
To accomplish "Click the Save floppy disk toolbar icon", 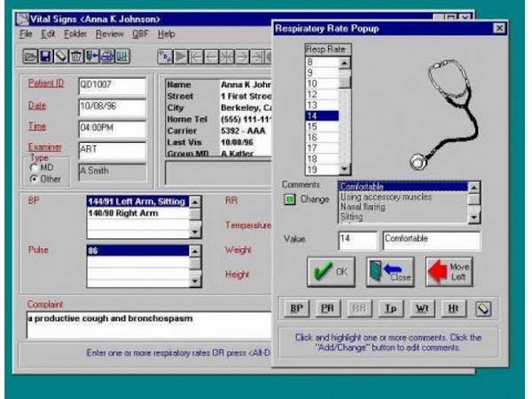I will coord(44,57).
